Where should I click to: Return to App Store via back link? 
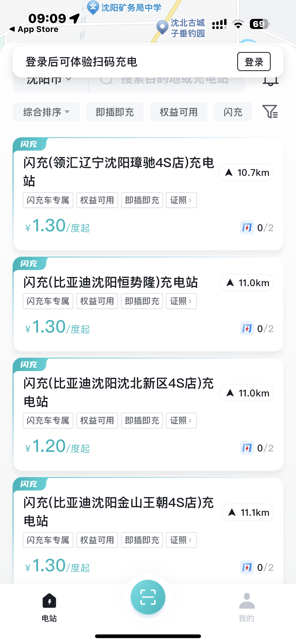(34, 29)
